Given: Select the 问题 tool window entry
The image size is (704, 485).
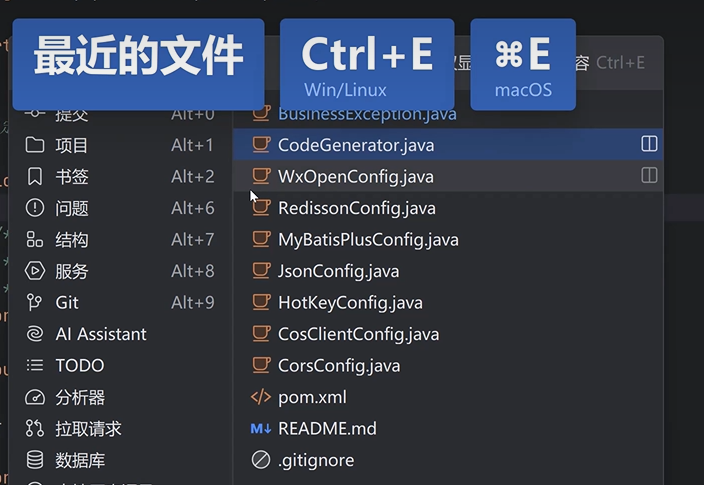Looking at the screenshot, I should coord(119,208).
